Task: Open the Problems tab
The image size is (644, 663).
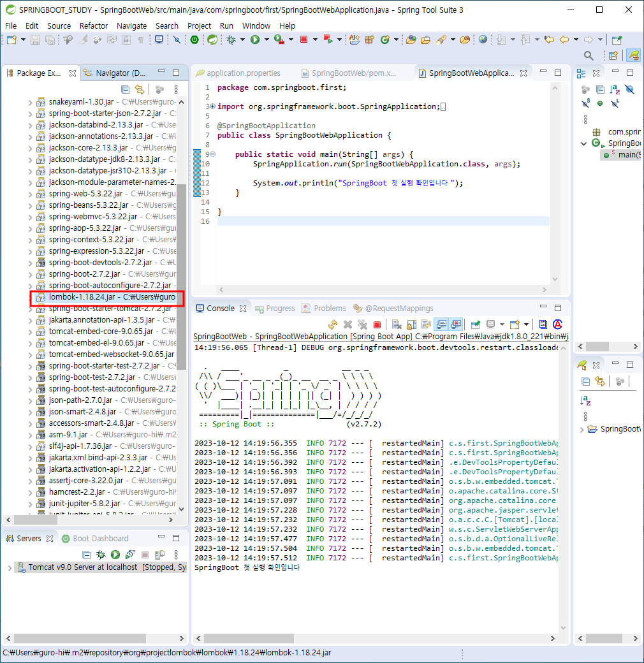Action: (x=324, y=309)
